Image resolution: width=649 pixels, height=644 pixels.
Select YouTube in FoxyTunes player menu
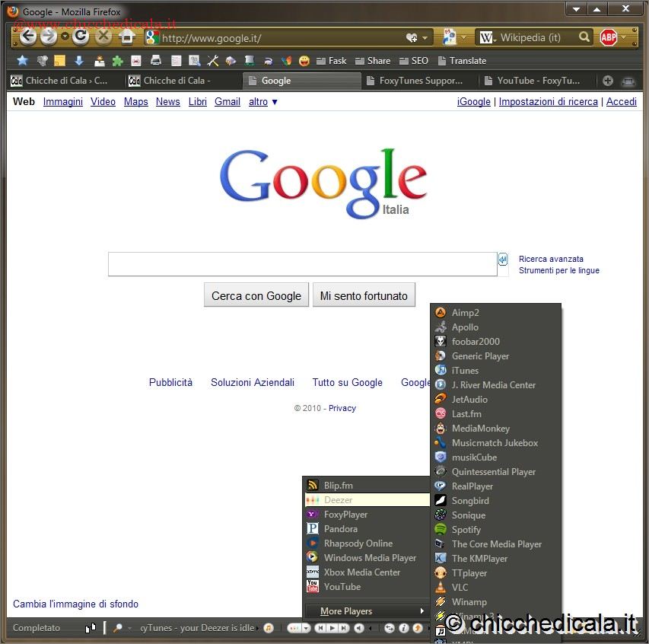[x=342, y=587]
